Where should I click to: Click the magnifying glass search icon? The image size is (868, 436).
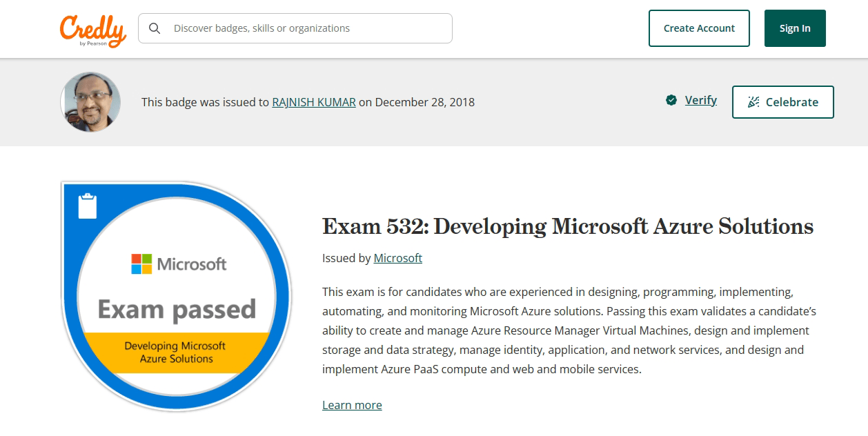click(x=155, y=28)
